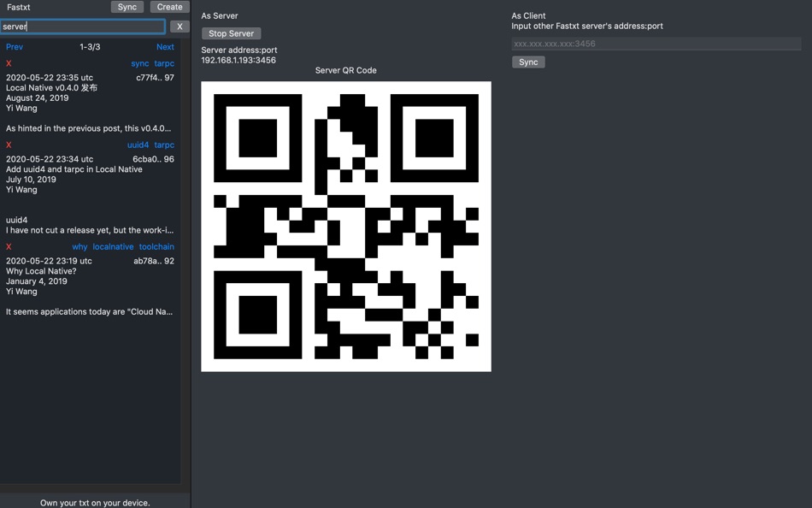Click the 'localnative' tag link
This screenshot has width=812, height=508.
pos(113,247)
